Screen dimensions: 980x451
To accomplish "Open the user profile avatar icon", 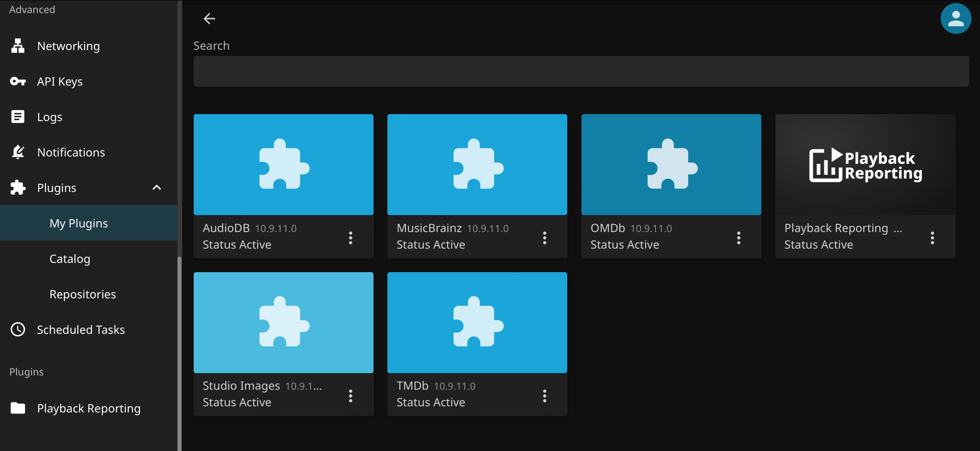I will coord(955,19).
